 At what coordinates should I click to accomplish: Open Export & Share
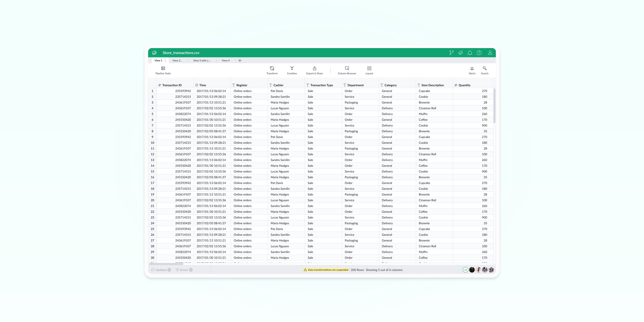click(315, 70)
